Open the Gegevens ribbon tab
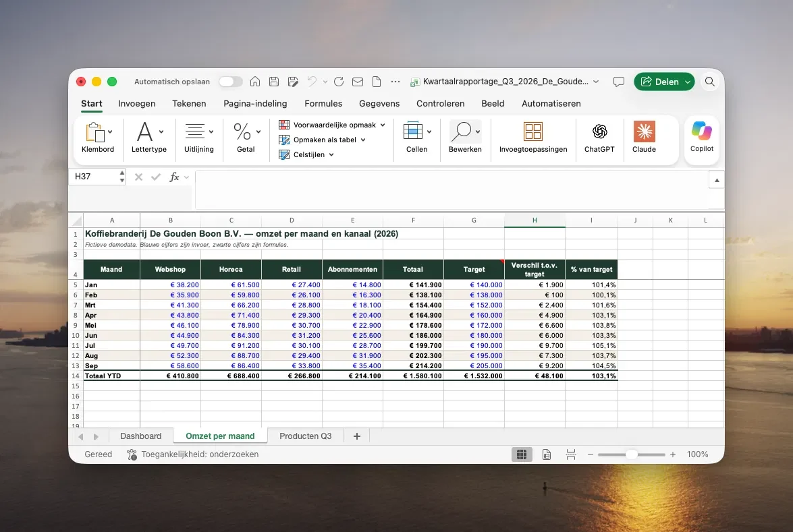The width and height of the screenshot is (793, 532). point(379,104)
